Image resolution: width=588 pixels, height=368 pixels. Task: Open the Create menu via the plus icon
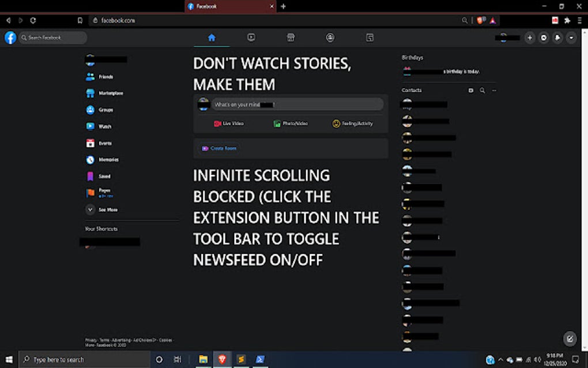(x=530, y=37)
